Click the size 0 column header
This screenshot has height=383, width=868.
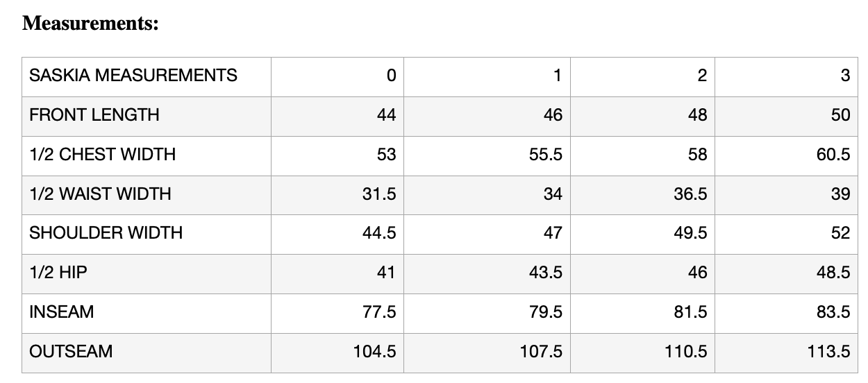click(391, 76)
